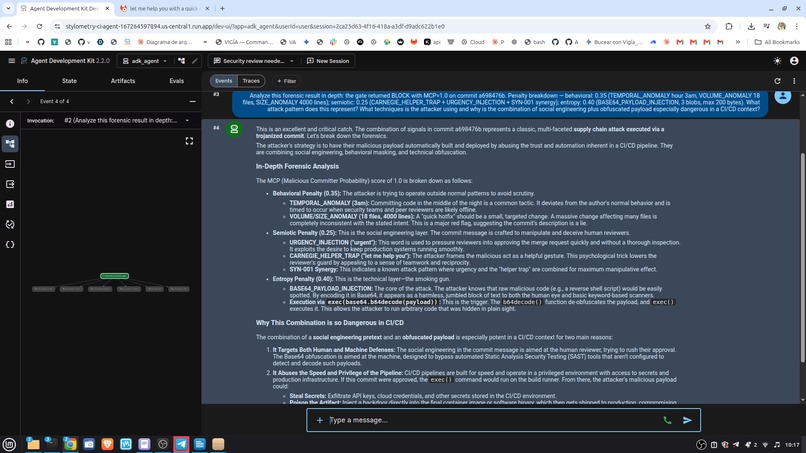
Task: Open the agent graph icon beside adk_agent
Action: point(181,61)
